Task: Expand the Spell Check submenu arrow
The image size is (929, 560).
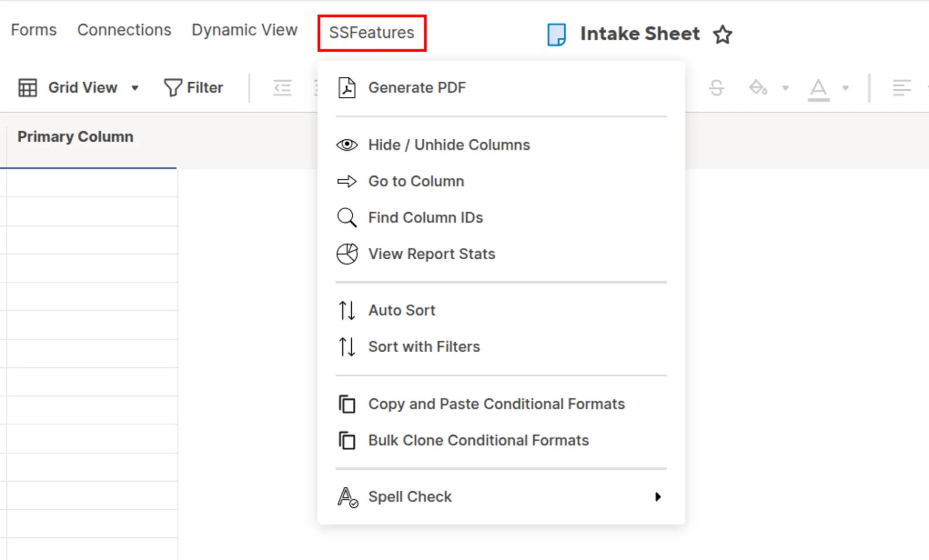Action: 658,497
